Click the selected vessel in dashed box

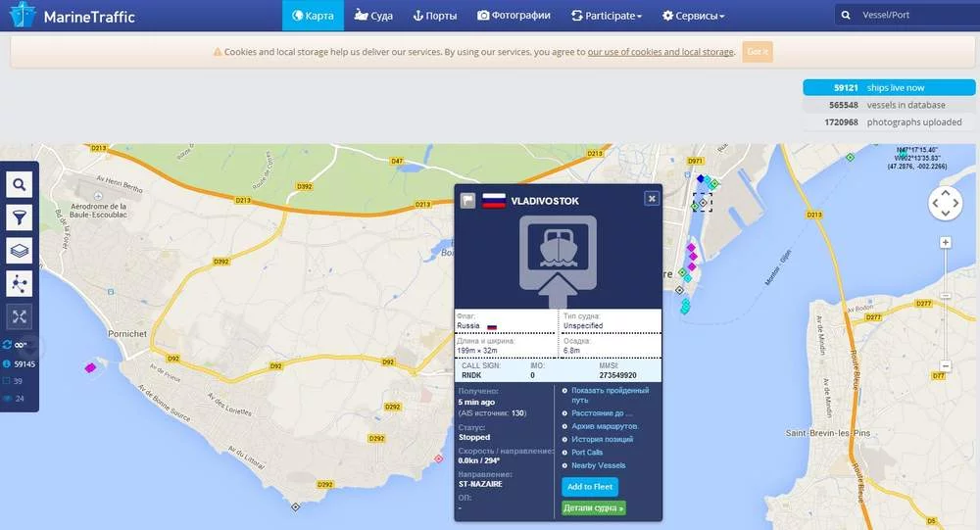pos(703,203)
